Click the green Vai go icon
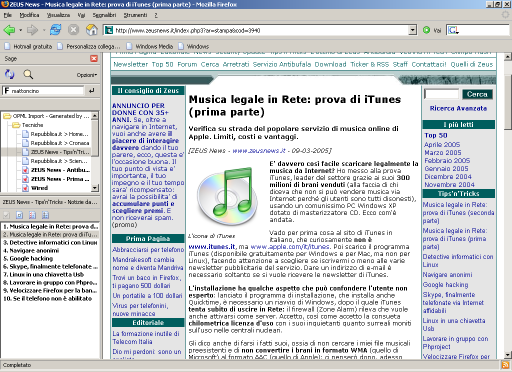The height and width of the screenshot is (372, 512). (426, 30)
